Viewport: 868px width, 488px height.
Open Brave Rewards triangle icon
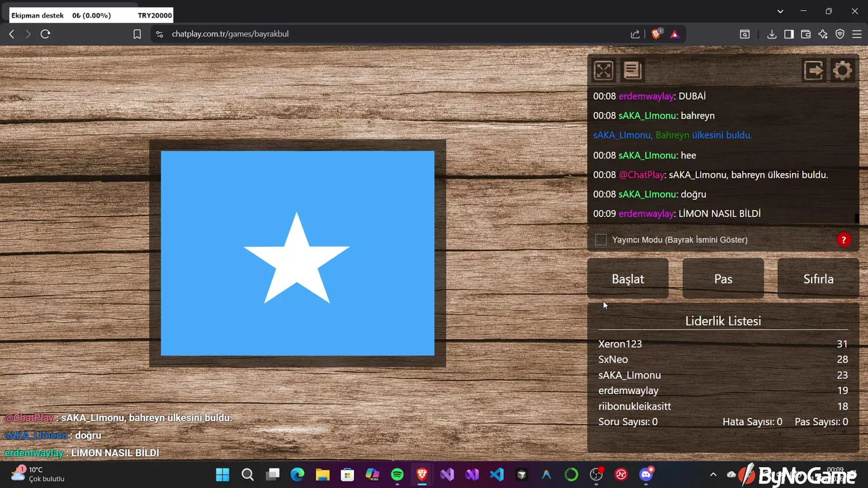[675, 34]
